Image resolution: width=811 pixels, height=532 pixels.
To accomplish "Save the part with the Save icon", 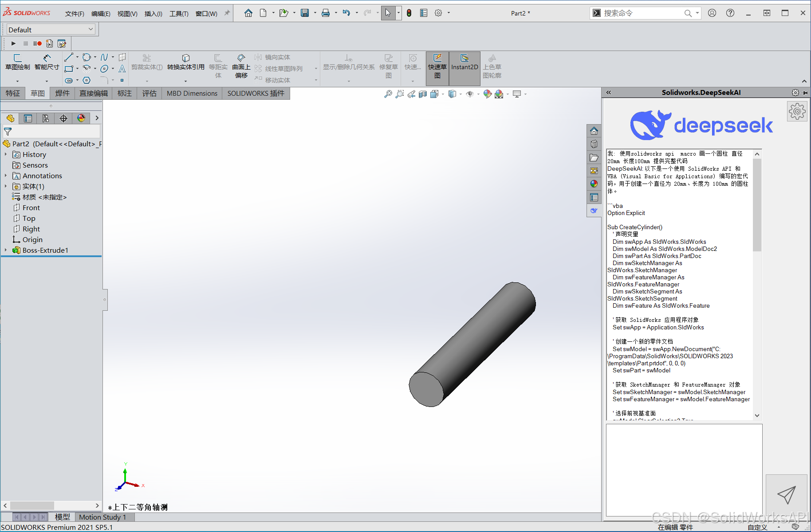I will 305,13.
